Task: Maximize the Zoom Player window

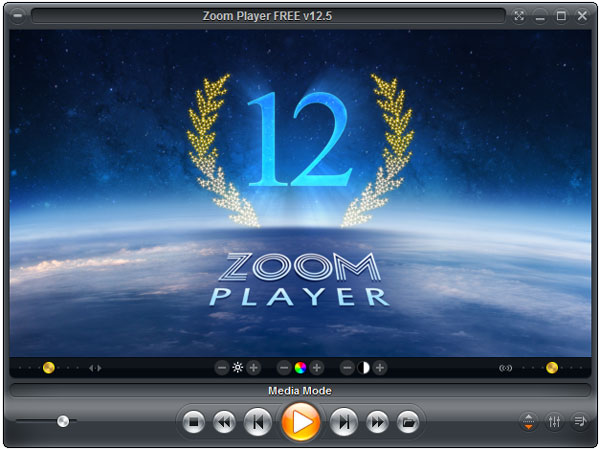Action: (x=561, y=16)
